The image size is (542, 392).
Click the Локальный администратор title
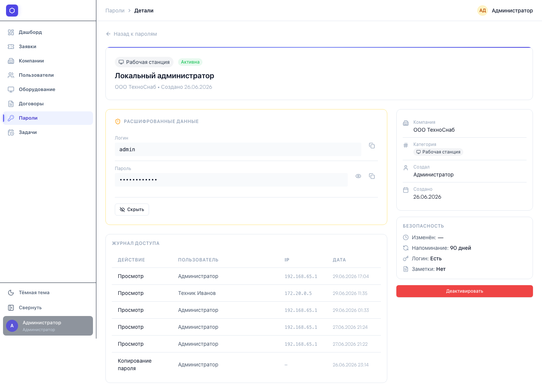(164, 76)
